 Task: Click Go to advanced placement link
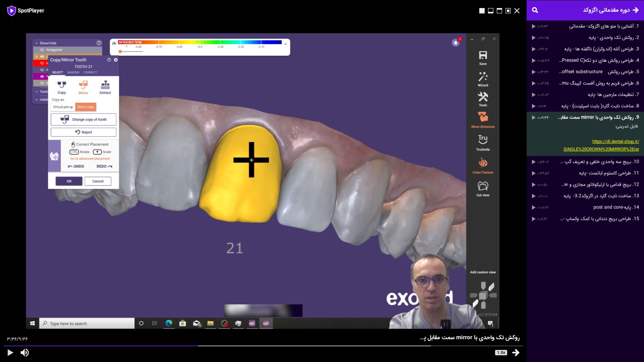click(90, 159)
